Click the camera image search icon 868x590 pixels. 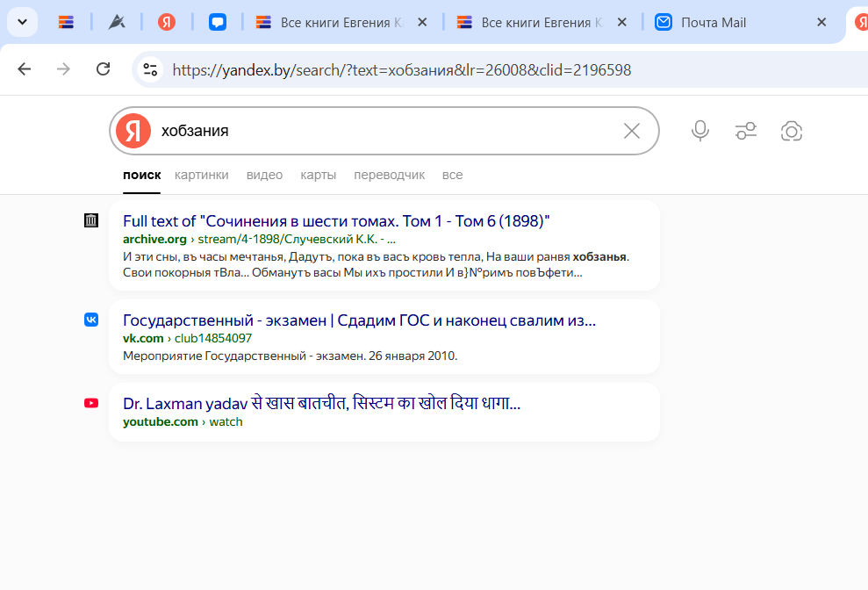coord(792,131)
